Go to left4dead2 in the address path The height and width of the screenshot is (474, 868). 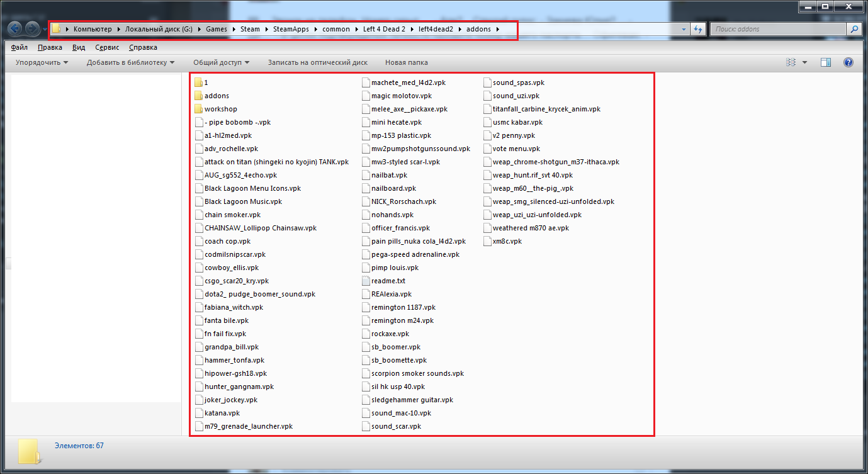tap(436, 29)
